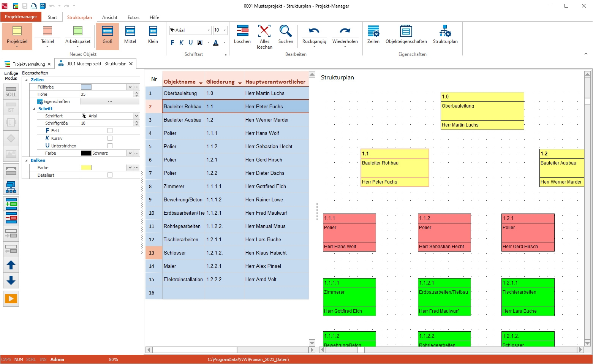Open Strukturplan properties icon in Eigenschaften group
Viewport: 593px width, 364px height.
click(445, 31)
